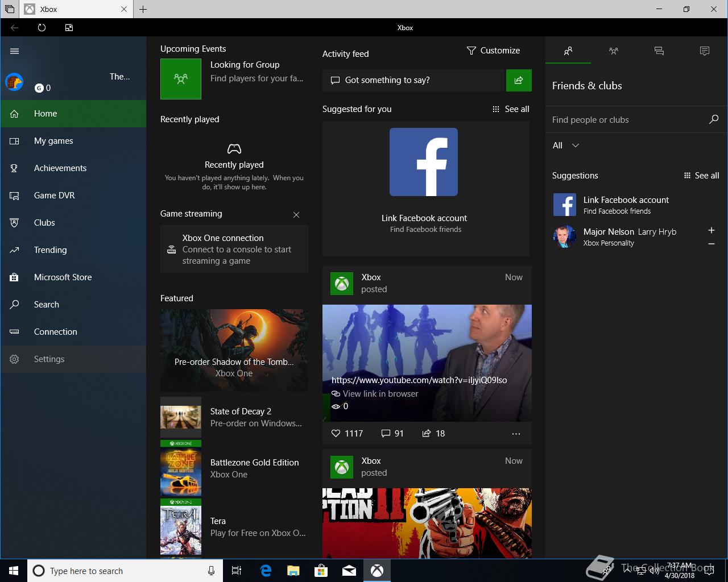Click the refresh icon in the title bar
Image resolution: width=728 pixels, height=582 pixels.
pos(42,27)
